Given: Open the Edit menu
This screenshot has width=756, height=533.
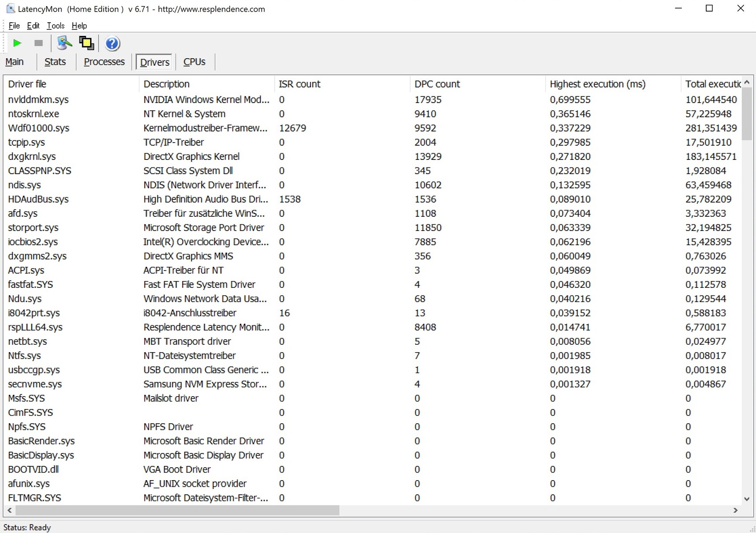Looking at the screenshot, I should (33, 26).
